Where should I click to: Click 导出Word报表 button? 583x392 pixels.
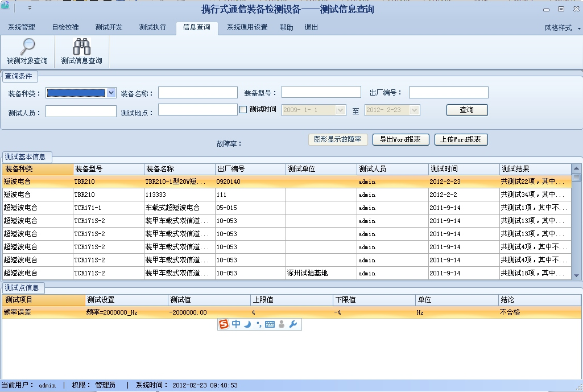click(x=400, y=139)
